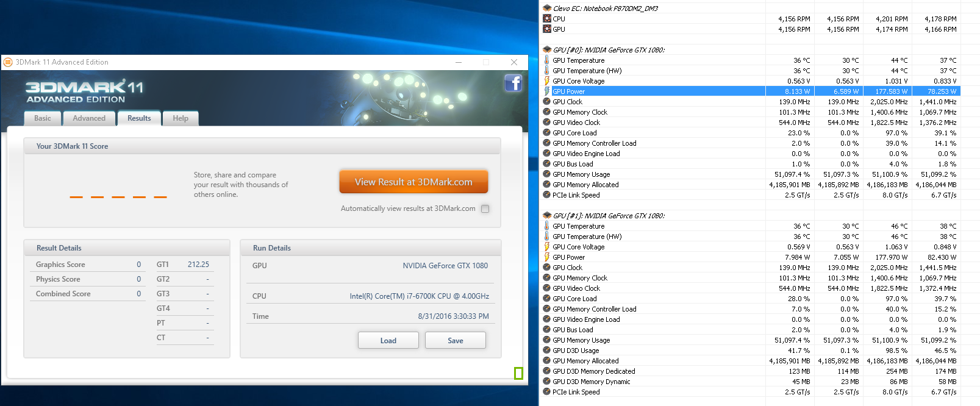
Task: Click the 98.5 % D3D usage value
Action: 896,351
